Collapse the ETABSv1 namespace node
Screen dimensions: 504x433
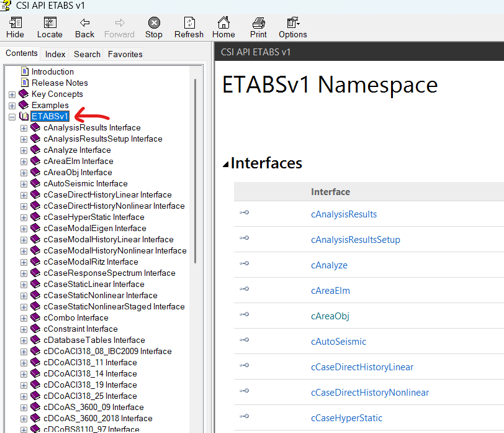coord(12,117)
